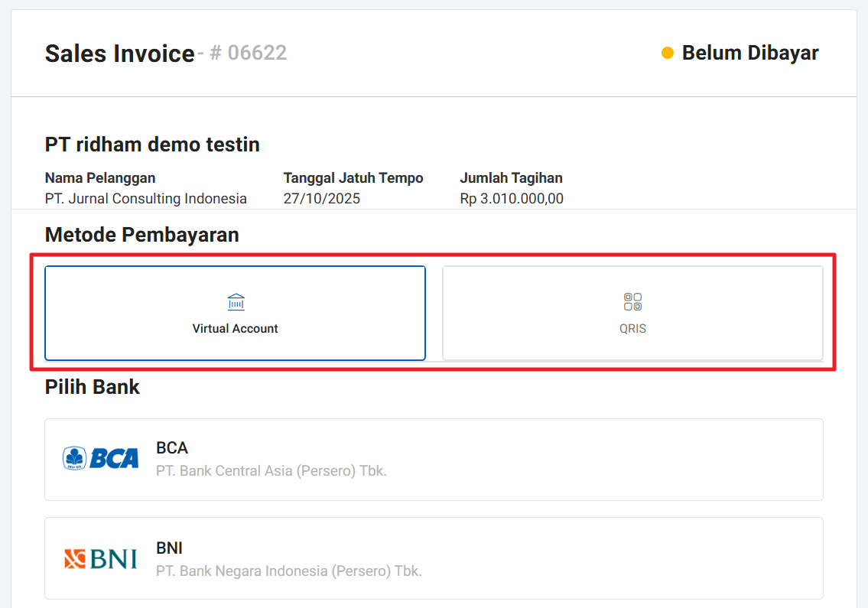This screenshot has width=868, height=608.
Task: Click the PT ridham demo testin heading
Action: (x=152, y=144)
